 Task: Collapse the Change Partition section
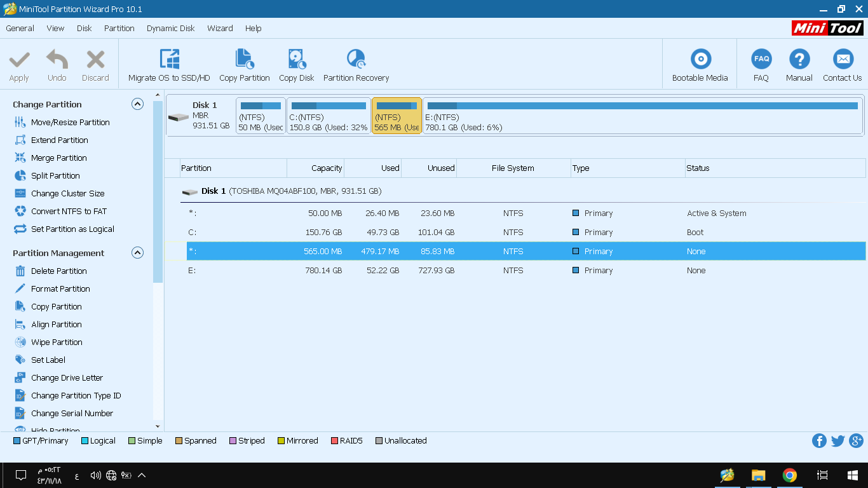[x=137, y=104]
